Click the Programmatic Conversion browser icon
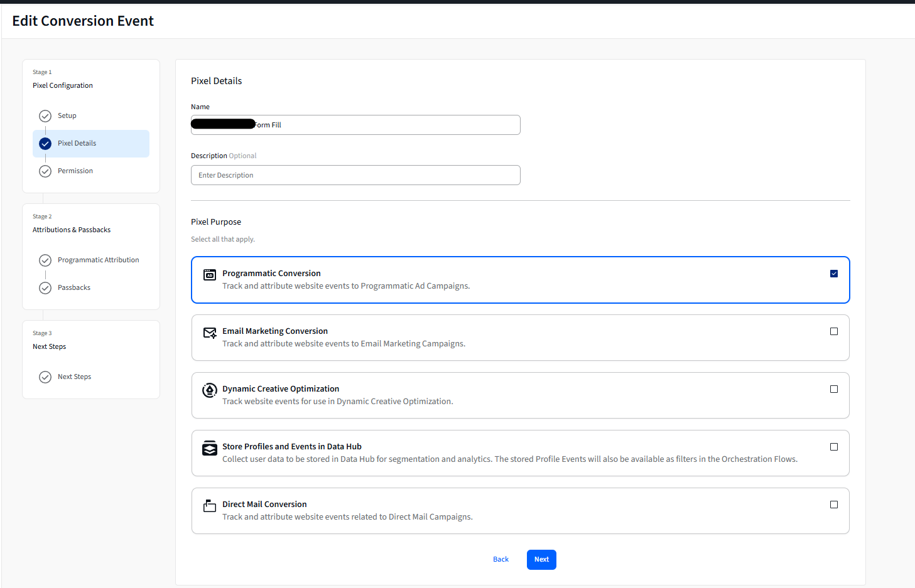Screen dimensions: 915x588 [210, 274]
